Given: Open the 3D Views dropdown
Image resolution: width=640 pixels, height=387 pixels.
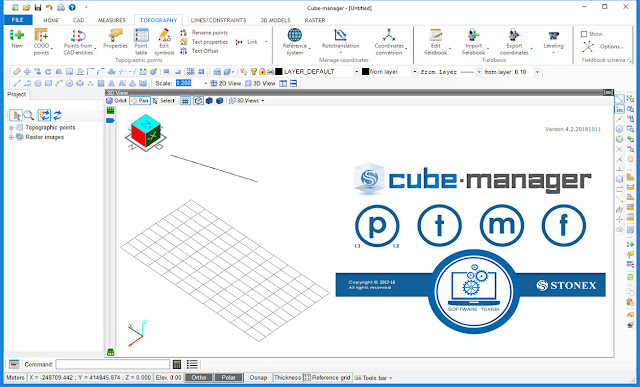Looking at the screenshot, I should point(247,100).
